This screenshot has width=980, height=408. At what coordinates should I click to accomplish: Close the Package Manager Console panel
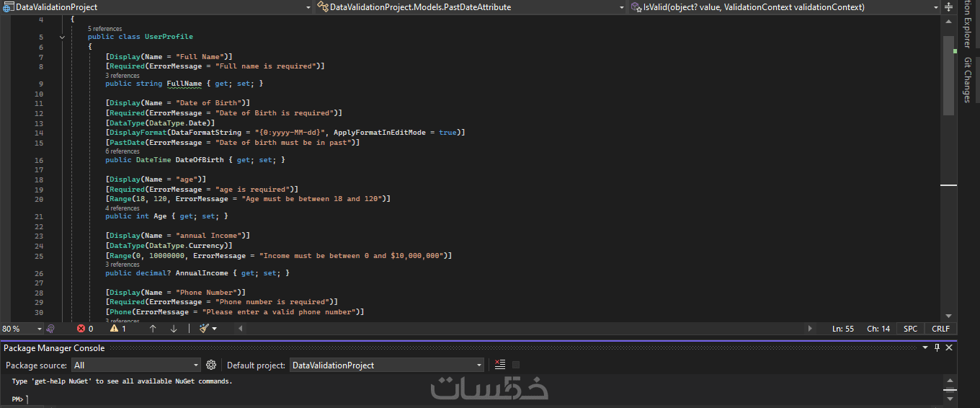click(949, 347)
